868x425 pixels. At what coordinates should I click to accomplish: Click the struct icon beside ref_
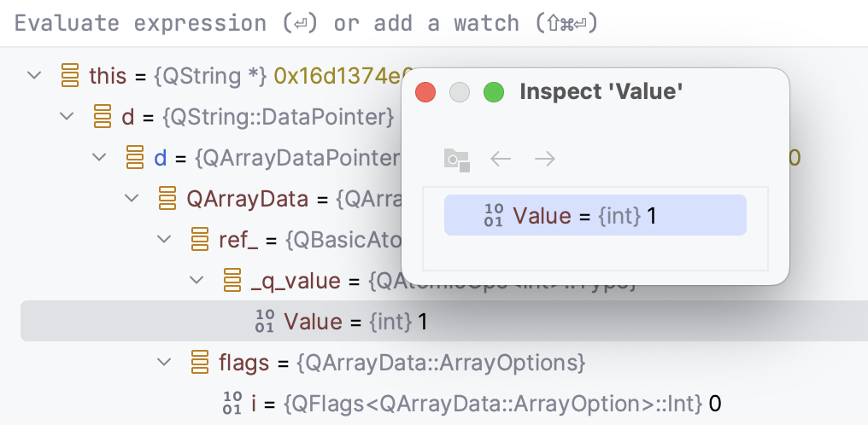[x=200, y=241]
